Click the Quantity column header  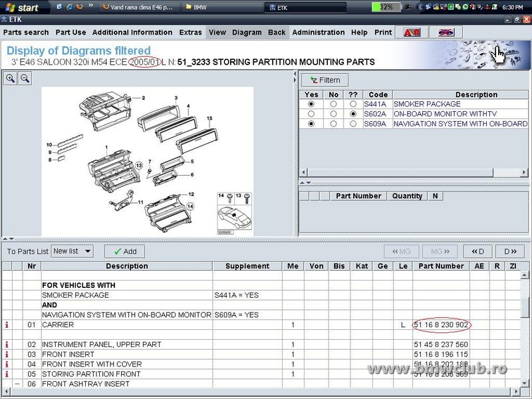[x=407, y=196]
